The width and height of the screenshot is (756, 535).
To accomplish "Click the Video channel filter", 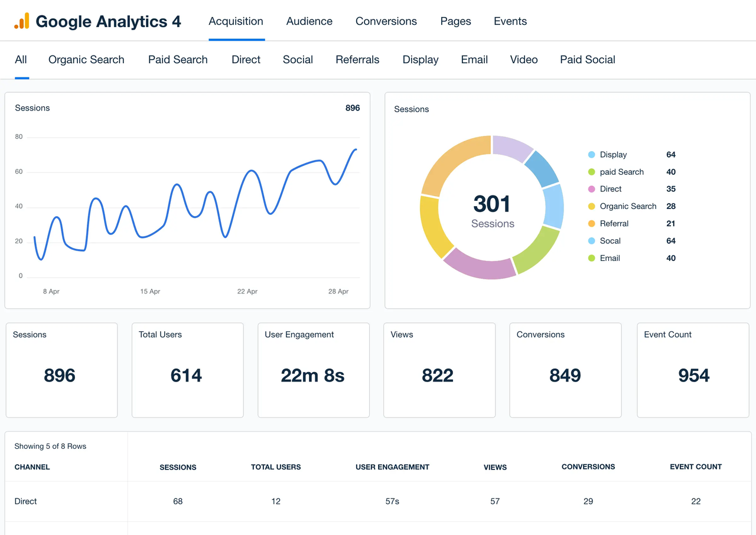I will 523,60.
